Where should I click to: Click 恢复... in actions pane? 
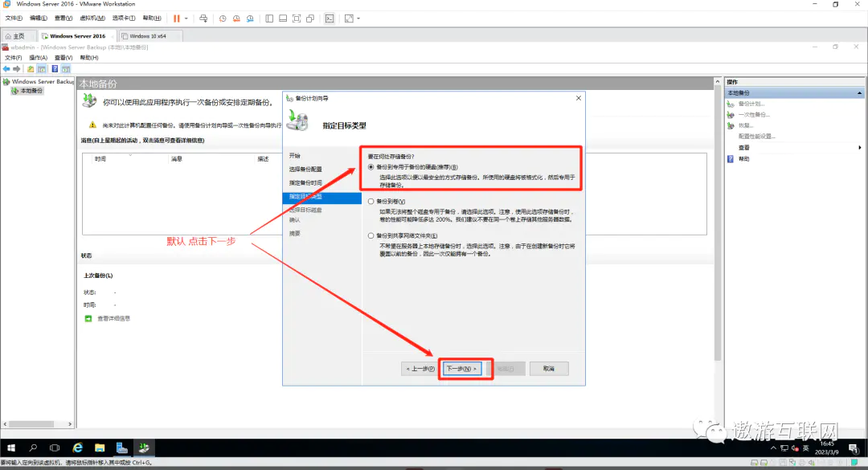click(x=746, y=125)
